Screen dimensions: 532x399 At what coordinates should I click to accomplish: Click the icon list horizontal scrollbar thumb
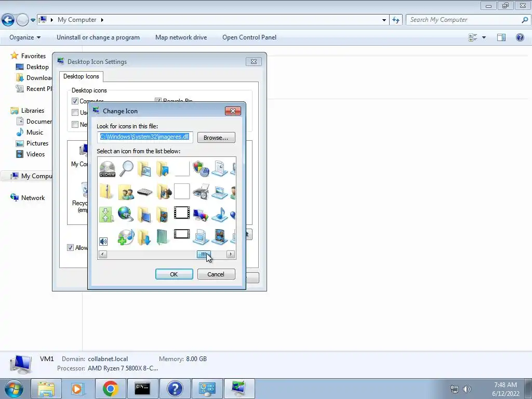click(x=204, y=254)
